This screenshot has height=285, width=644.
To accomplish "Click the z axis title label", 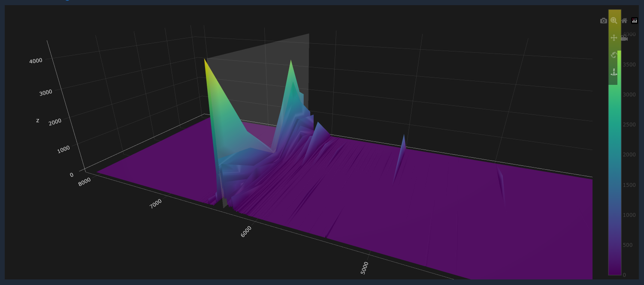I will click(x=38, y=120).
